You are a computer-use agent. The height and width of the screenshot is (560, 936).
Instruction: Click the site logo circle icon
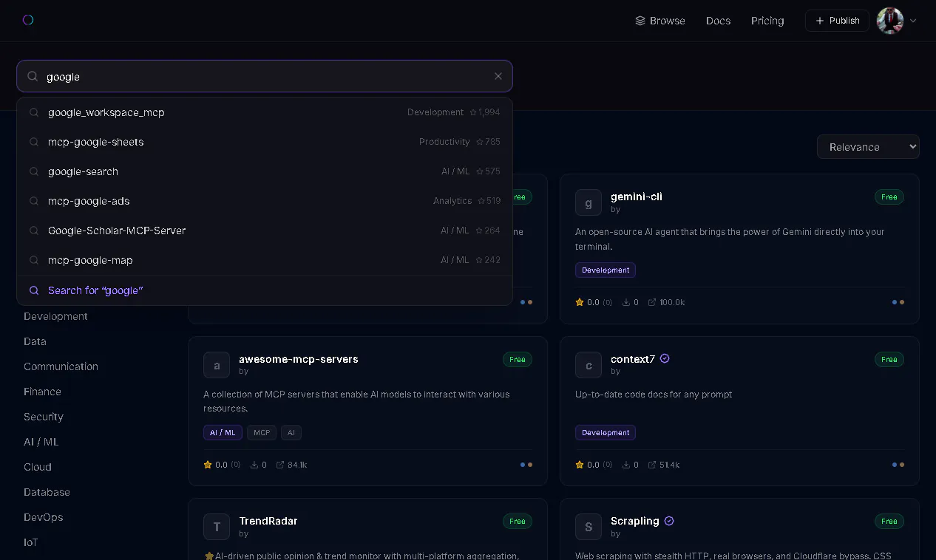tap(28, 20)
